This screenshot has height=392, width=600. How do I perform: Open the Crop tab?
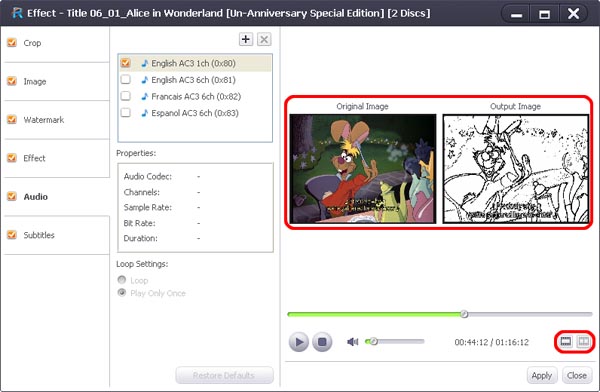click(57, 43)
